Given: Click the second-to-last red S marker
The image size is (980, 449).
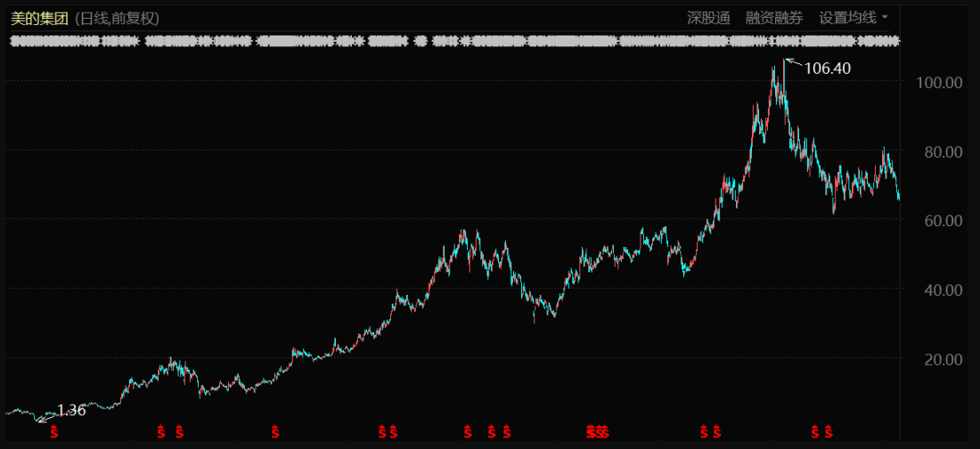Looking at the screenshot, I should coord(814,432).
